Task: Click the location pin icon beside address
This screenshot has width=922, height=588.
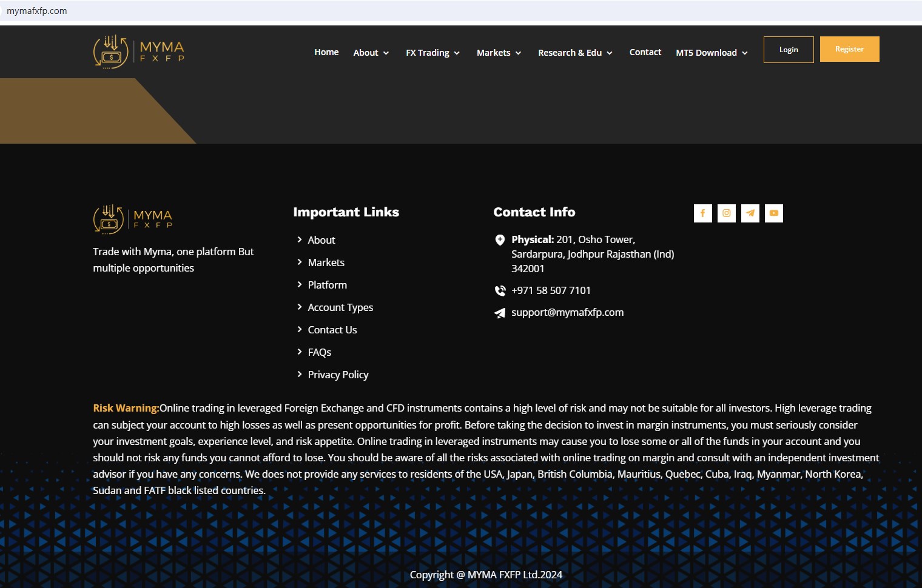Action: pos(500,240)
